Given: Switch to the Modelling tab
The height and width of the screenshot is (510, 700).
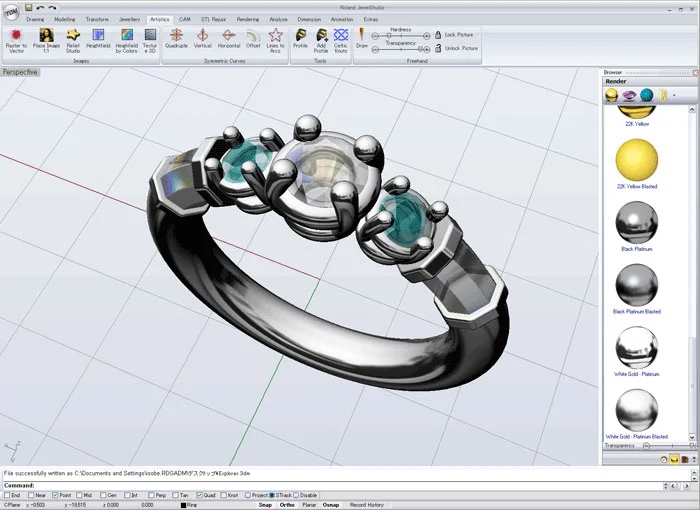Looking at the screenshot, I should click(65, 19).
